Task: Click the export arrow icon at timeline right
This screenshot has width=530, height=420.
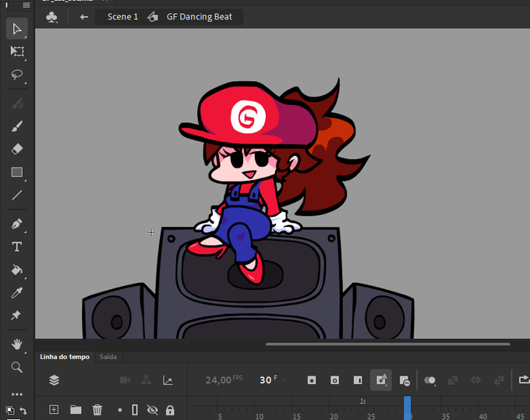Action: (x=525, y=379)
